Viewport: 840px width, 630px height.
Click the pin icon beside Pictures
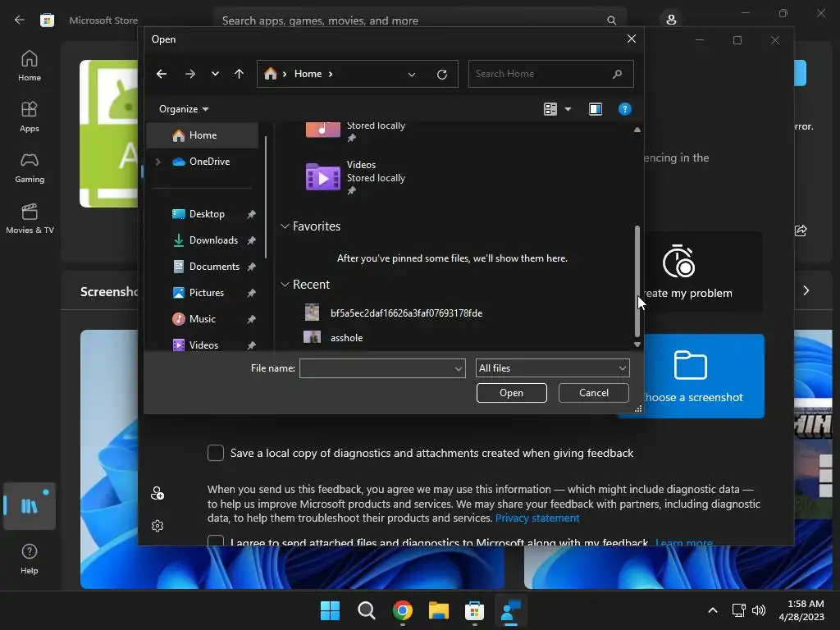tap(251, 293)
